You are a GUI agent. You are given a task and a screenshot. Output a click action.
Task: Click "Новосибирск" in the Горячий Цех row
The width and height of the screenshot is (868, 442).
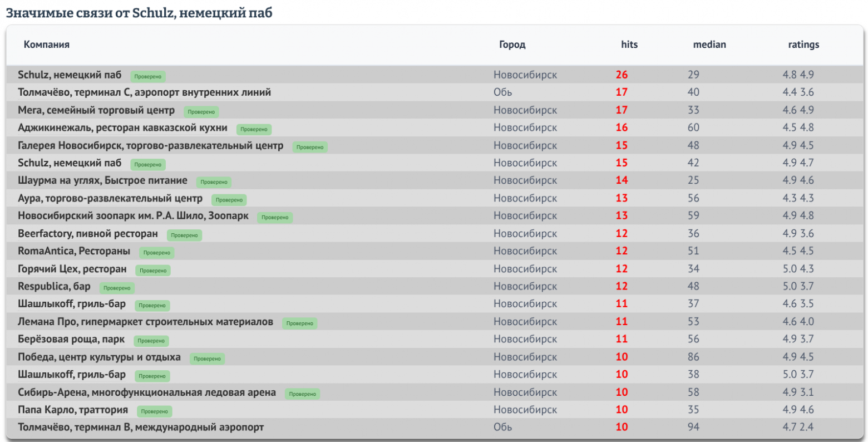[x=525, y=269]
